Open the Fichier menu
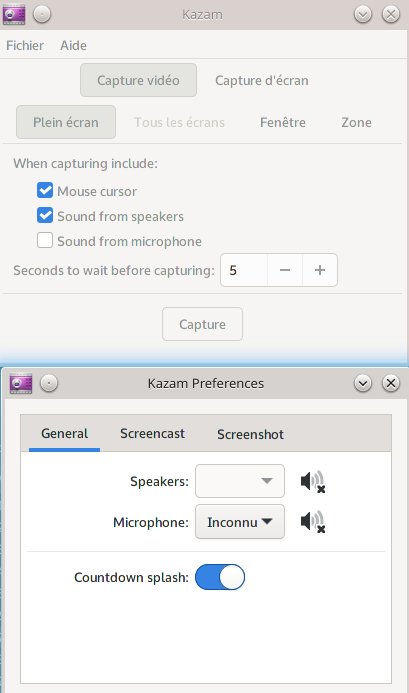The image size is (409, 693). tap(25, 45)
